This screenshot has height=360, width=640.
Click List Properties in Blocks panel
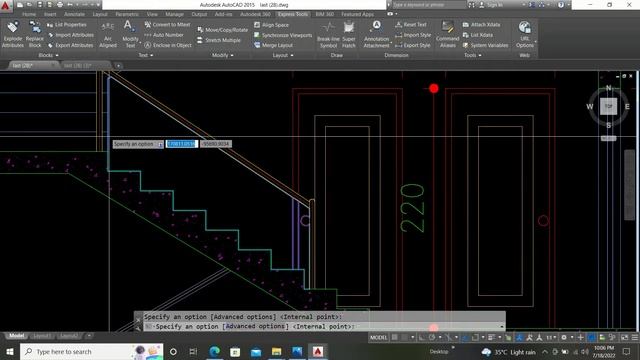[x=67, y=24]
